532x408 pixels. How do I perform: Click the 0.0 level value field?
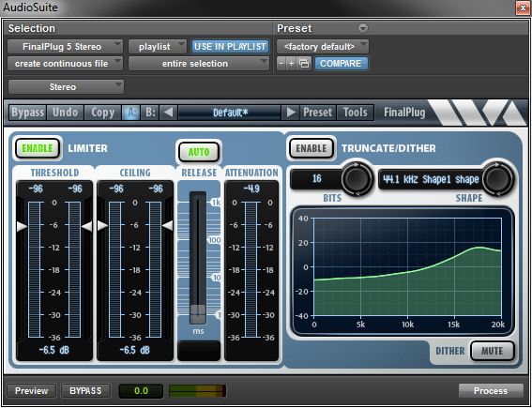click(141, 391)
